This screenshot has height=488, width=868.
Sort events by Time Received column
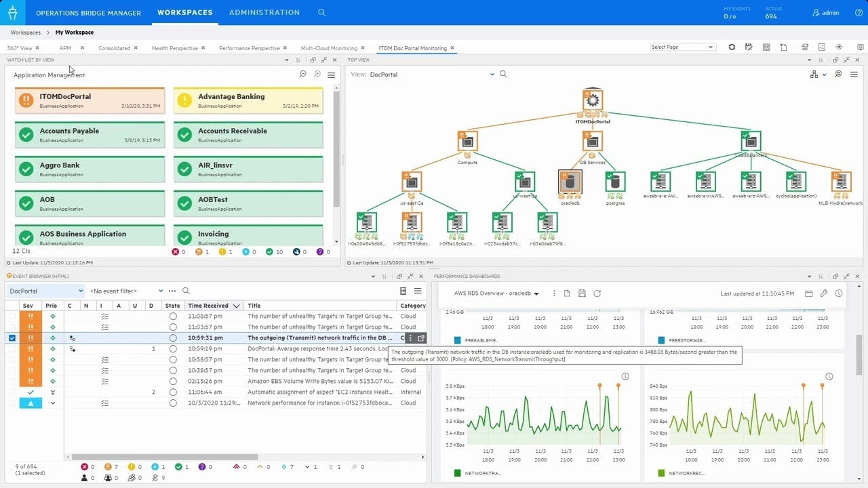pos(214,306)
